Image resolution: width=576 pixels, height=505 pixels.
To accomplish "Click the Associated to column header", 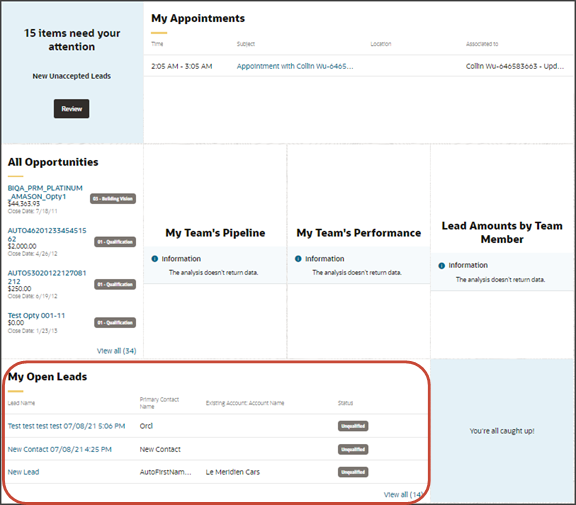I will pyautogui.click(x=482, y=44).
